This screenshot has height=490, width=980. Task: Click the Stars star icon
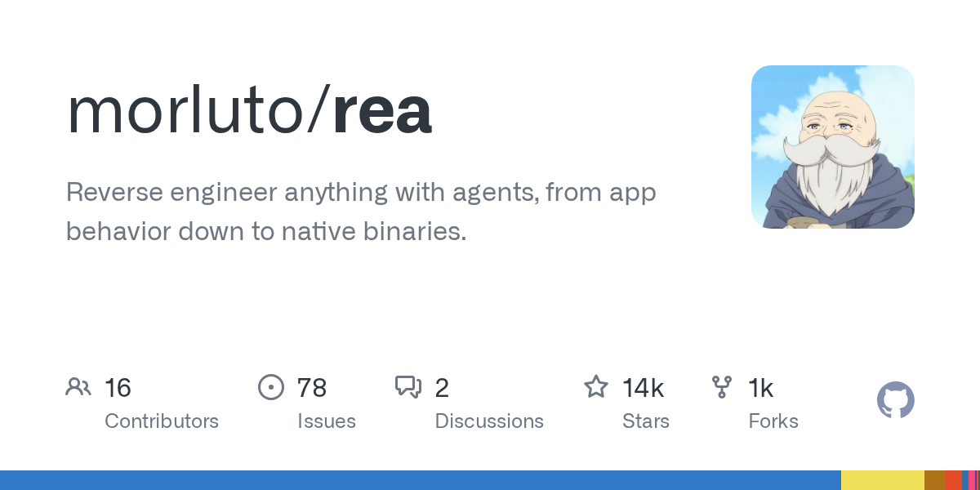coord(596,386)
